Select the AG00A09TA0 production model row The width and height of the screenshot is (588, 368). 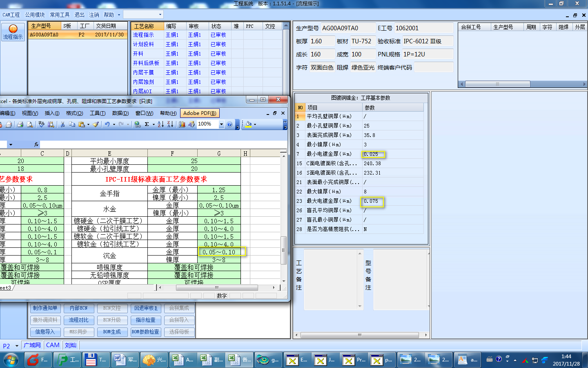[x=77, y=35]
